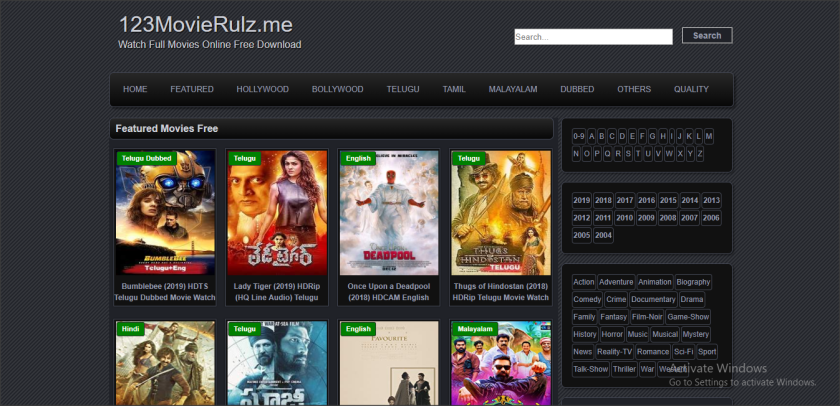Open the Dubbed category in navigation
This screenshot has height=406, width=840.
tap(577, 89)
